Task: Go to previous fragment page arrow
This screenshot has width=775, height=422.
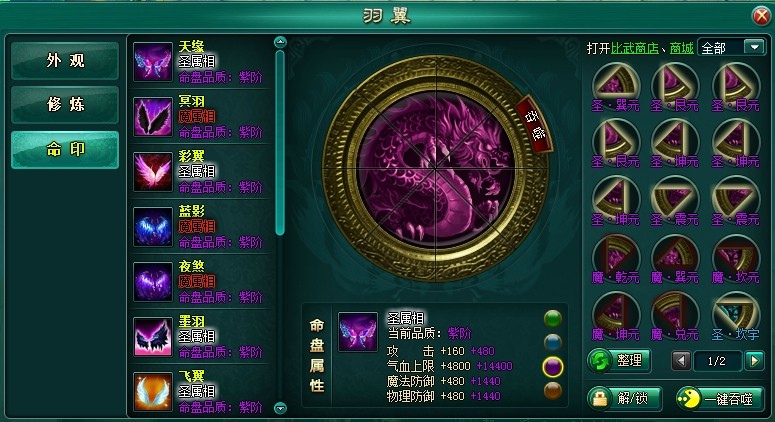Action: point(681,361)
